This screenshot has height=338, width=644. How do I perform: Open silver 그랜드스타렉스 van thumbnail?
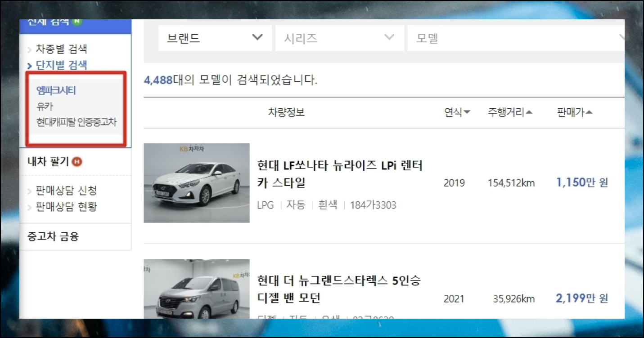pos(197,289)
